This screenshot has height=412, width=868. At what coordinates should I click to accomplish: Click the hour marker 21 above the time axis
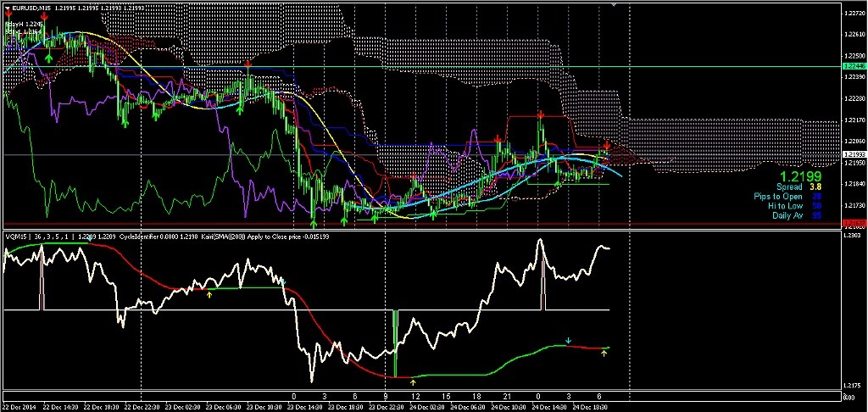tap(507, 397)
